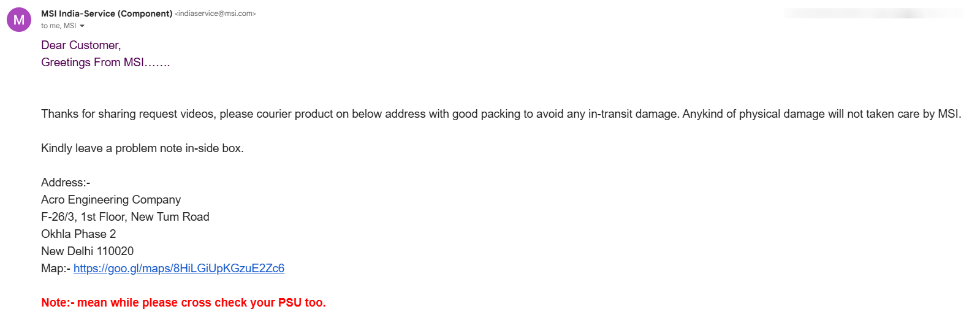Select the indiaservice@msi.com email address
Image resolution: width=980 pixels, height=336 pixels.
click(215, 13)
